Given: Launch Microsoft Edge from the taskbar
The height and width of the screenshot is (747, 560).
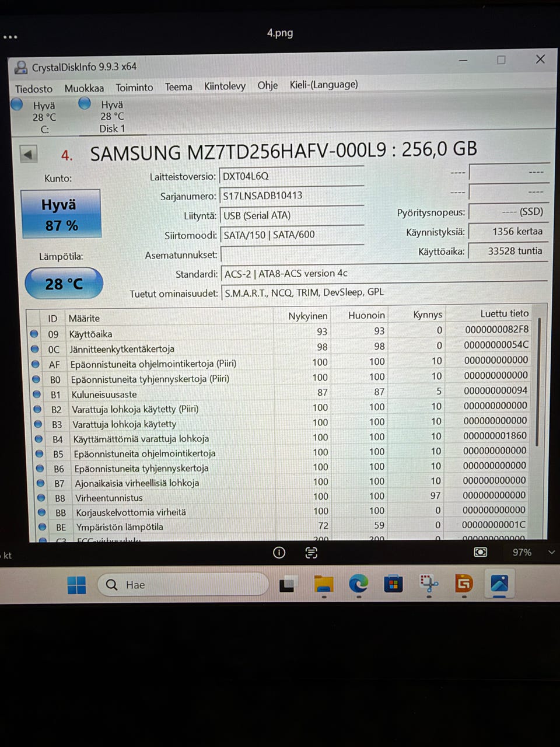Looking at the screenshot, I should tap(359, 584).
